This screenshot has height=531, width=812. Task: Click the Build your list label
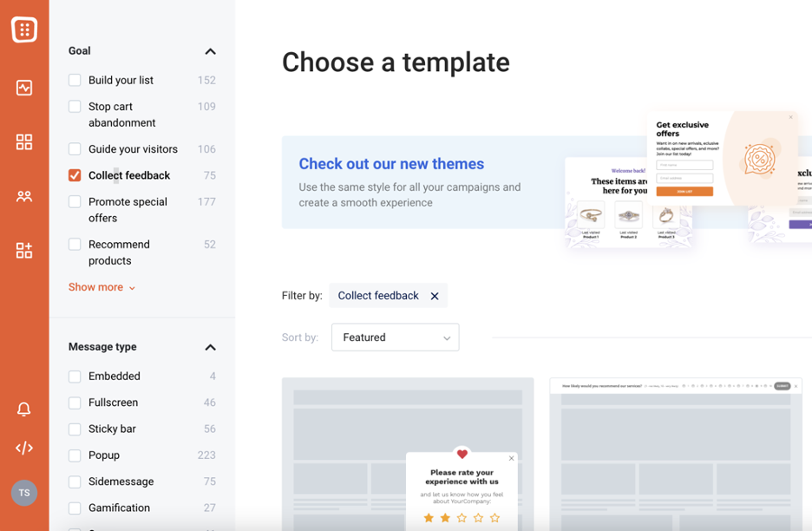click(x=121, y=81)
